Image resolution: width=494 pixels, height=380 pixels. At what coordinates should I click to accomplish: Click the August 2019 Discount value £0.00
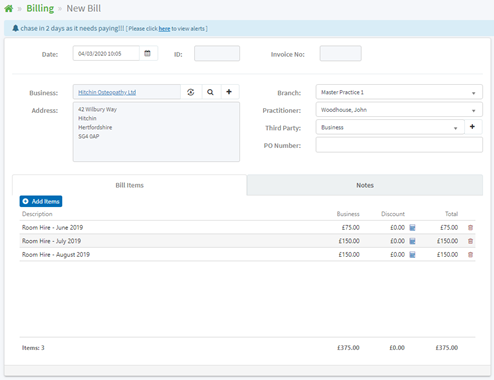pyautogui.click(x=397, y=255)
